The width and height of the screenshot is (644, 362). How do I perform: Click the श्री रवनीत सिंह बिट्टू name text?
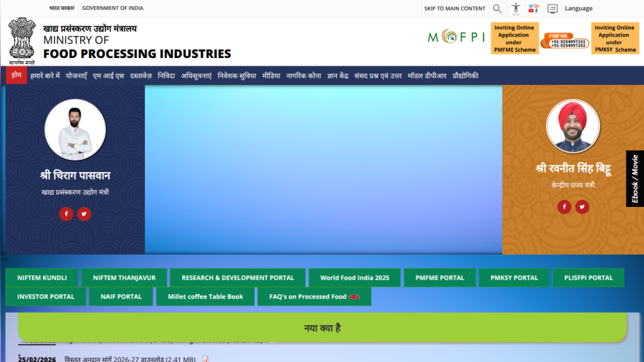pos(573,168)
